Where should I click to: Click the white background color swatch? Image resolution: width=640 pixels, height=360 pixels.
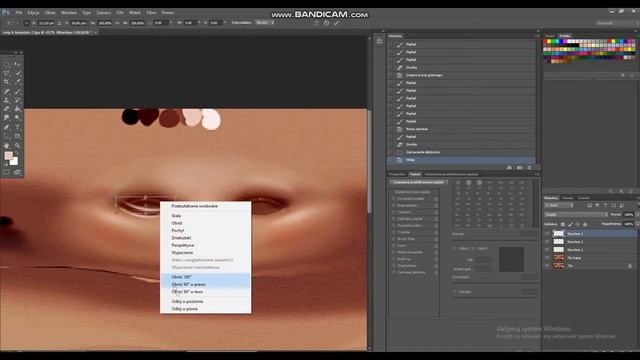tap(15, 162)
